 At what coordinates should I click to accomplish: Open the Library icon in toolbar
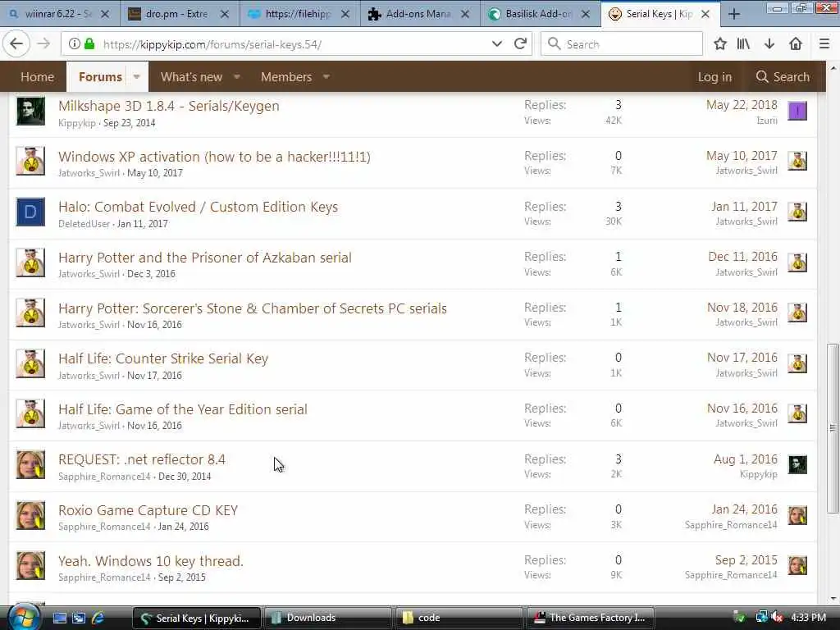pyautogui.click(x=743, y=44)
